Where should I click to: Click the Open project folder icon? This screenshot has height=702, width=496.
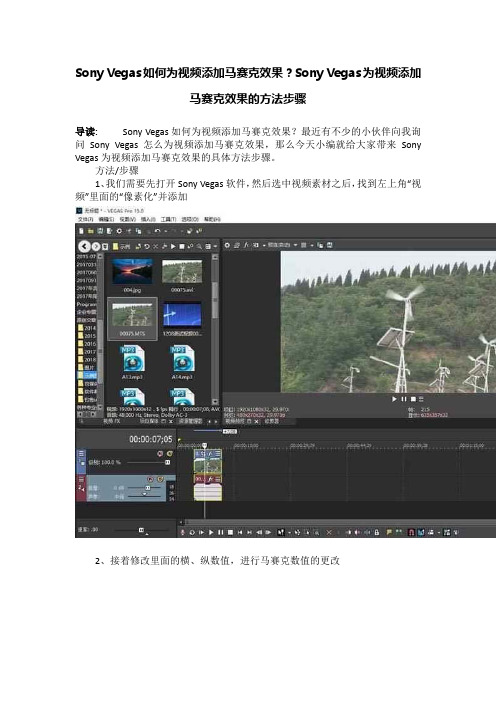click(90, 231)
